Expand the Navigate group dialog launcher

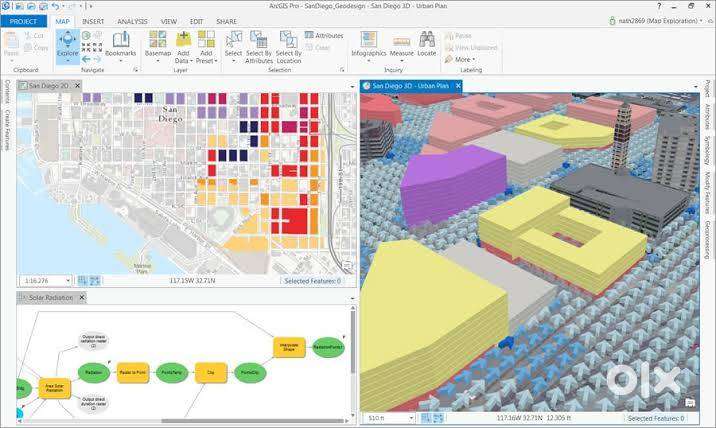(136, 70)
